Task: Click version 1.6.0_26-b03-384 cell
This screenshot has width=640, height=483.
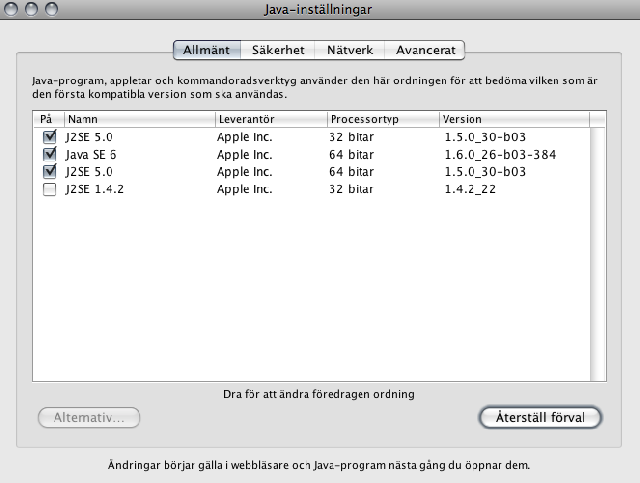Action: click(x=500, y=155)
